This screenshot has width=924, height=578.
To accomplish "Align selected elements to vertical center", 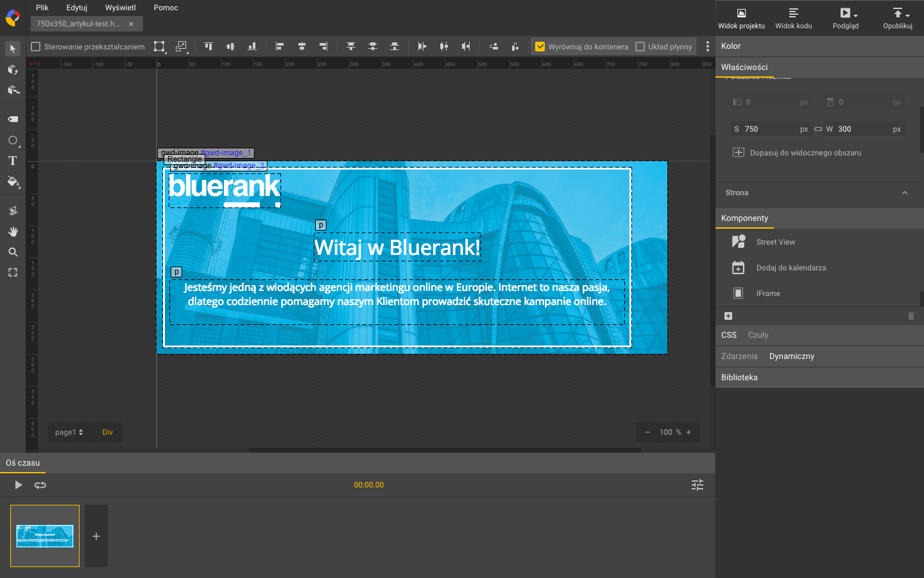I will pos(230,46).
